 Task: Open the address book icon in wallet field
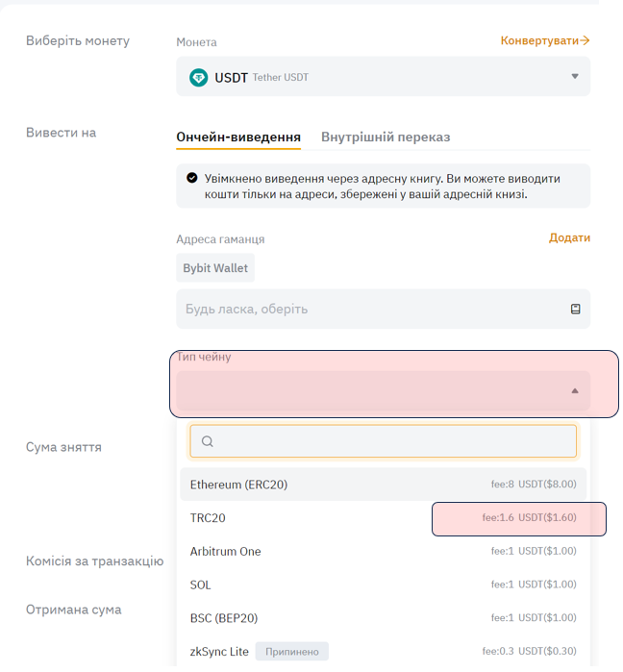pyautogui.click(x=575, y=310)
